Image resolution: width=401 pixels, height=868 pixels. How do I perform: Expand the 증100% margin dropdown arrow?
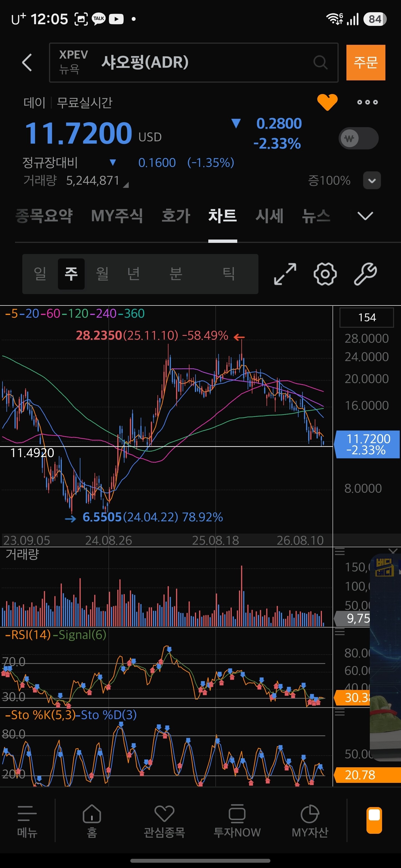[372, 181]
